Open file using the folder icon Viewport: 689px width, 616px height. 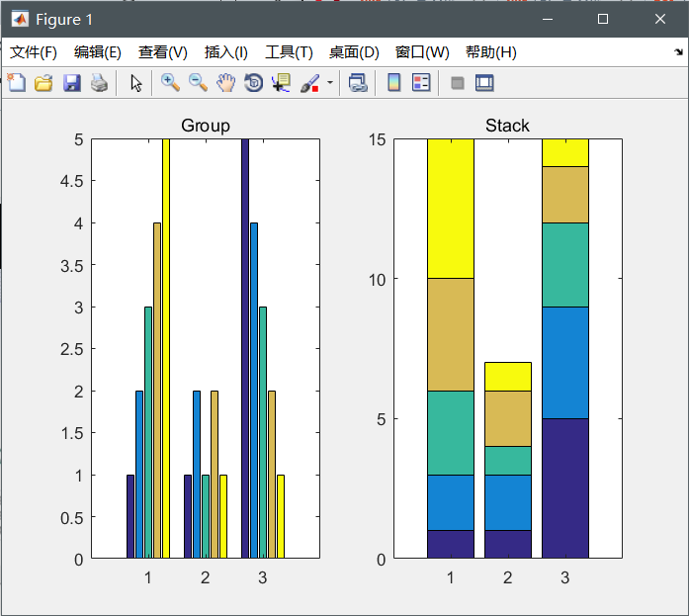pyautogui.click(x=43, y=83)
